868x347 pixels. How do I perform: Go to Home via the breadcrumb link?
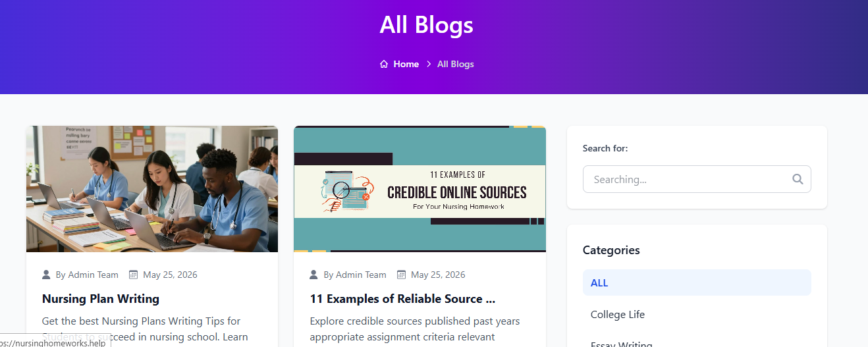coord(406,64)
